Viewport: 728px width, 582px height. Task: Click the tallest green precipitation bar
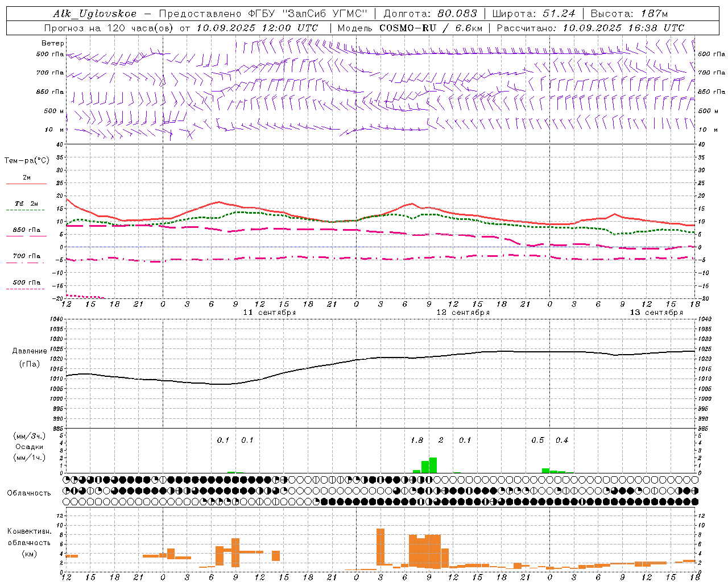coord(433,465)
